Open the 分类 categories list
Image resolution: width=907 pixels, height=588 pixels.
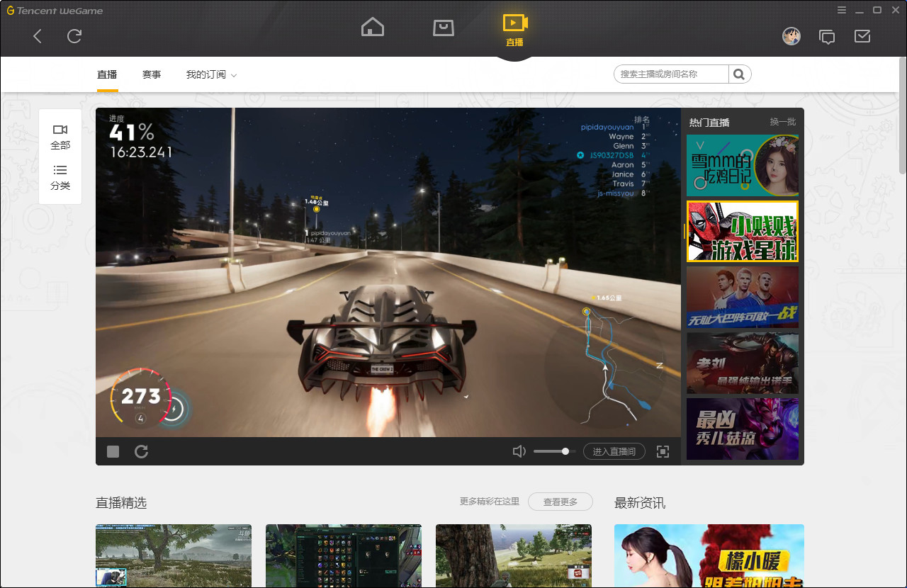pyautogui.click(x=60, y=177)
